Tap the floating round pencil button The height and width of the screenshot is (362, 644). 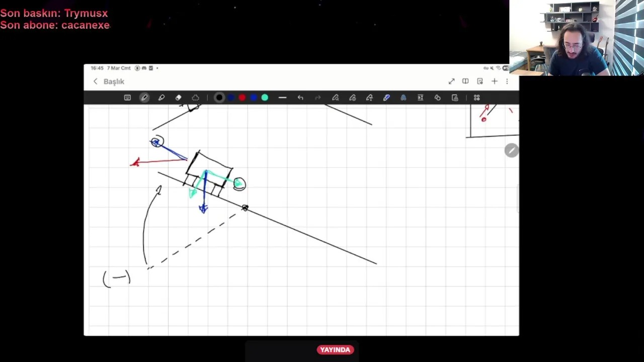[511, 150]
